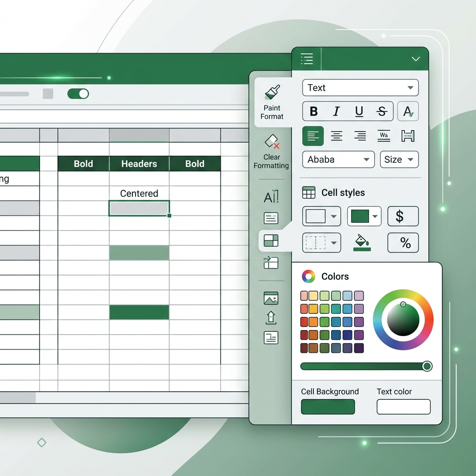Collapse the panel with the top chevron
The height and width of the screenshot is (476, 476).
pyautogui.click(x=416, y=59)
